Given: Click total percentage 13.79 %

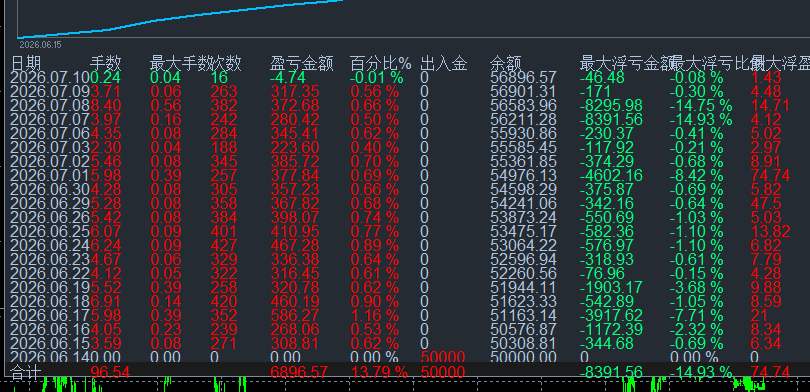Looking at the screenshot, I should tap(379, 372).
